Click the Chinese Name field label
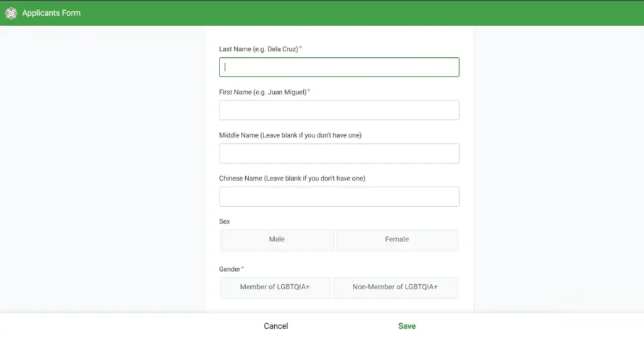The height and width of the screenshot is (337, 644). click(x=292, y=179)
